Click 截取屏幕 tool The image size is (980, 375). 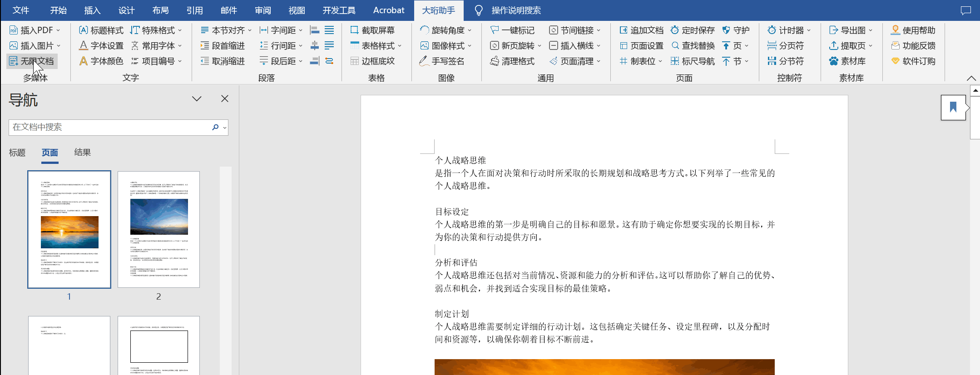(x=373, y=30)
